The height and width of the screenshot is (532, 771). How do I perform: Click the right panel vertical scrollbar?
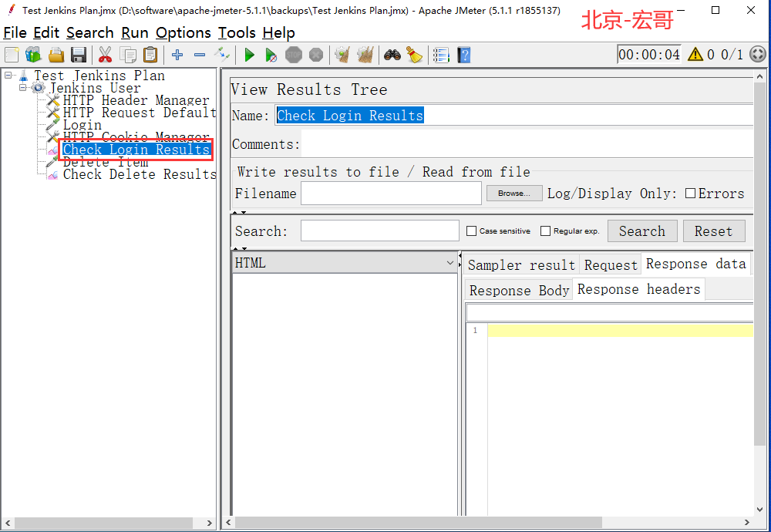[x=759, y=263]
